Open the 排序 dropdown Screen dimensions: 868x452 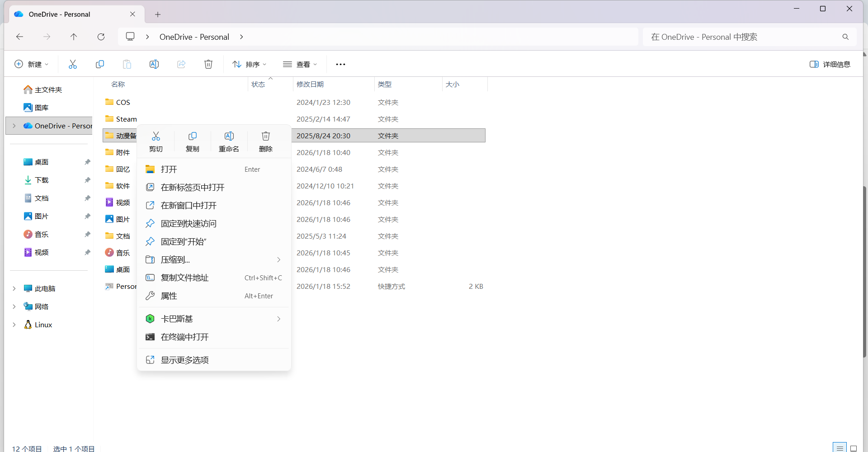[x=250, y=64]
